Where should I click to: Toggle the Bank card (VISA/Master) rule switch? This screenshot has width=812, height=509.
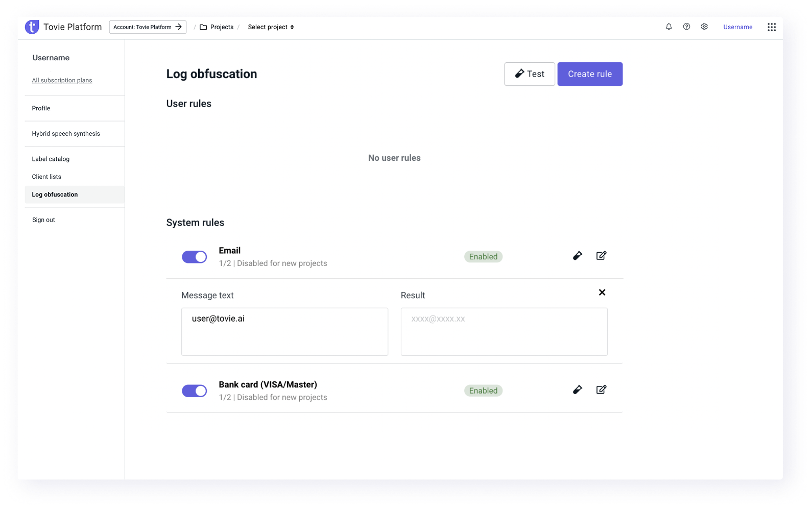pyautogui.click(x=195, y=391)
